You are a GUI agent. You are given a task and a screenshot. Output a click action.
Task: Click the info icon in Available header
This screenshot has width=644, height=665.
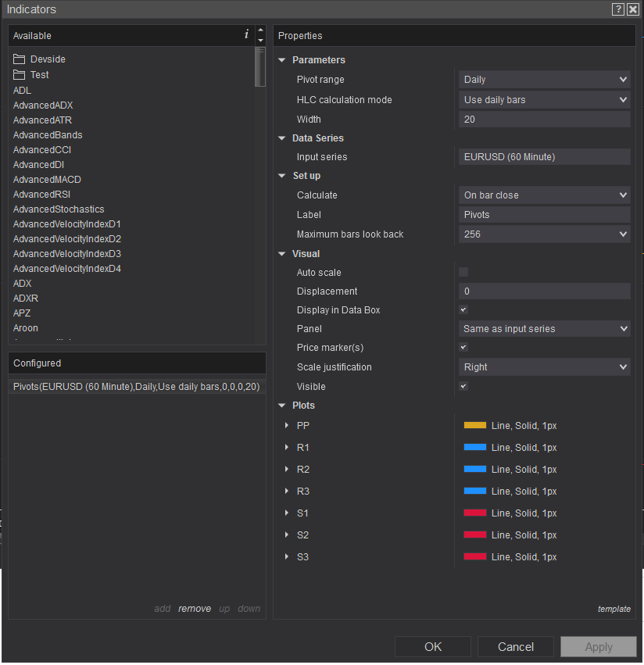(x=247, y=34)
